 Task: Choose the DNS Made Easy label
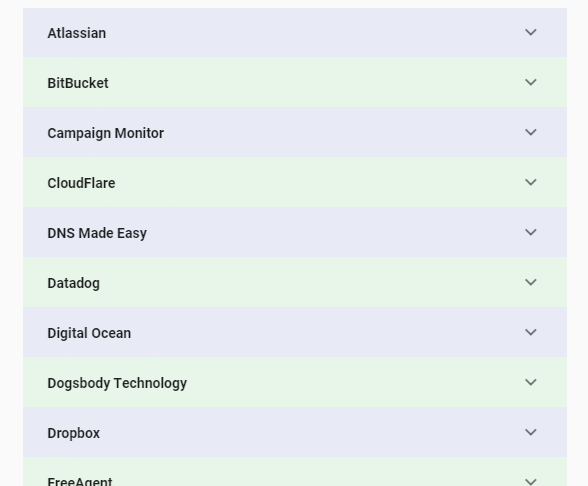[97, 233]
